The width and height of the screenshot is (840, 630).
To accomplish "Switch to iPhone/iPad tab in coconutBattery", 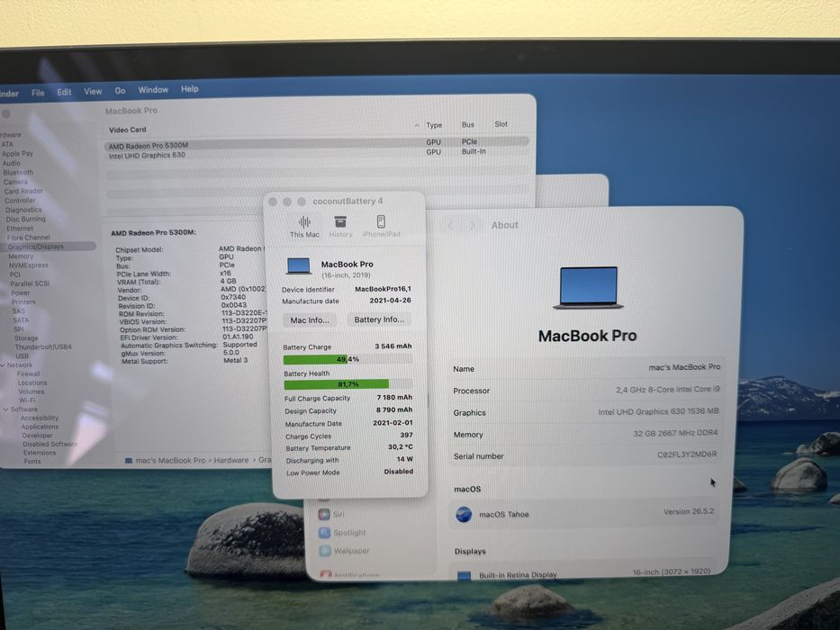I will [x=381, y=227].
